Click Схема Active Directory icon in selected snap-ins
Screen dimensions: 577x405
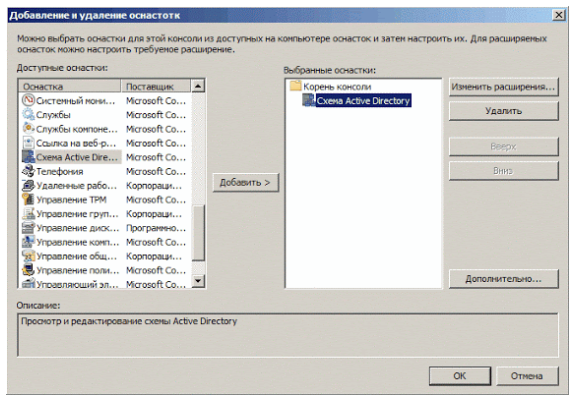(x=308, y=100)
